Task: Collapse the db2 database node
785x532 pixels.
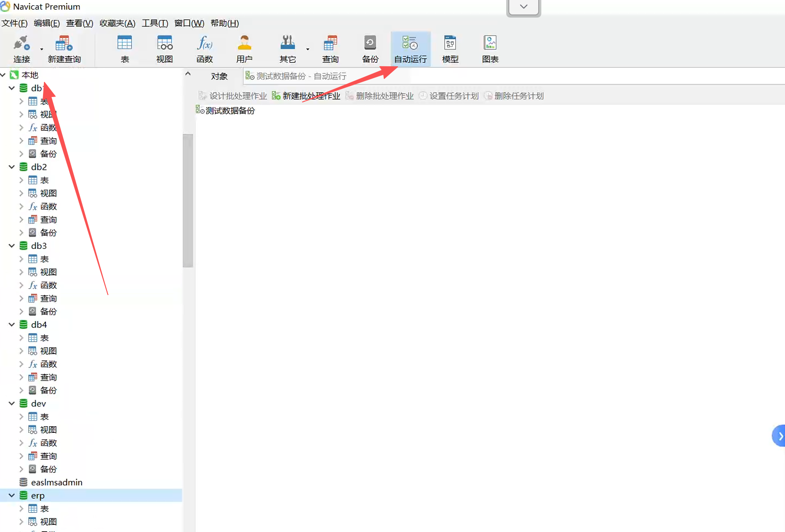Action: 12,167
